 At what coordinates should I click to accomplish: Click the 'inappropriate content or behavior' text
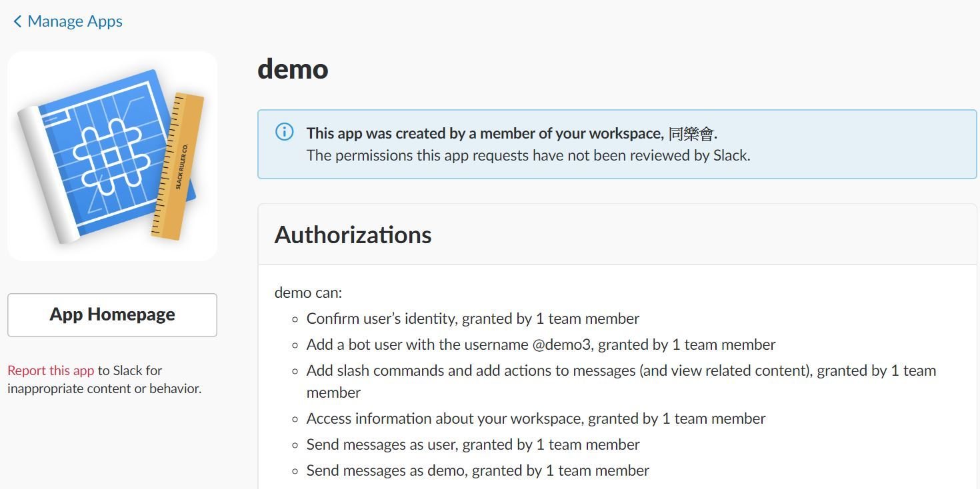tap(104, 388)
